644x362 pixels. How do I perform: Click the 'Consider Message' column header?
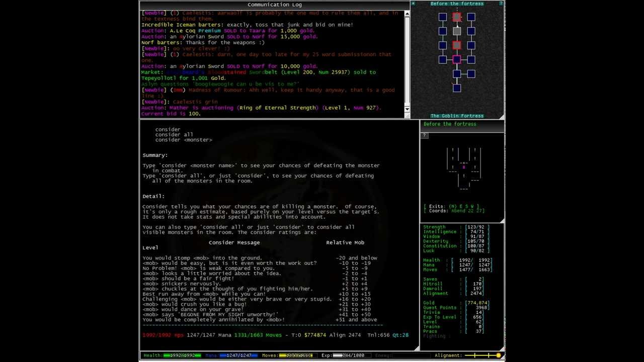point(234,242)
